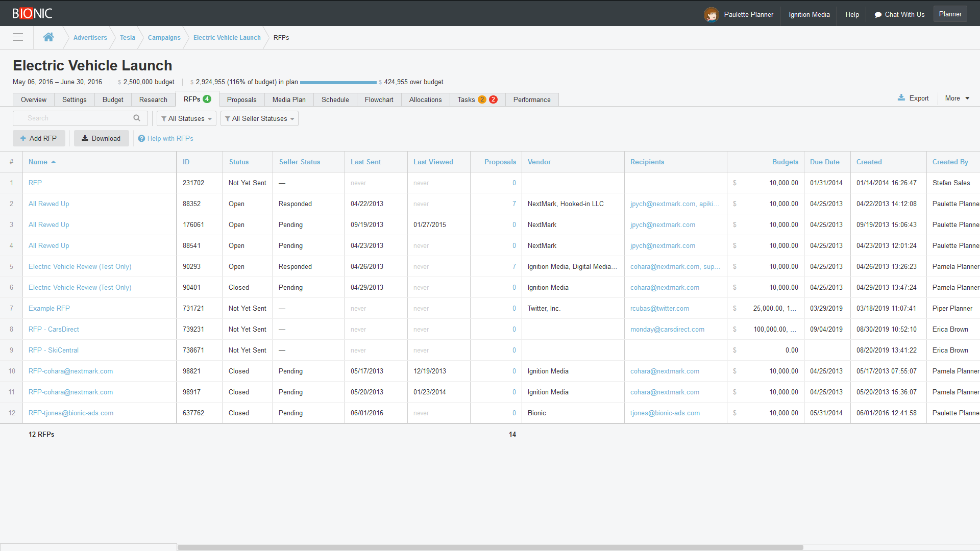Viewport: 980px width, 551px height.
Task: Switch to the Proposals tab
Action: (x=241, y=99)
